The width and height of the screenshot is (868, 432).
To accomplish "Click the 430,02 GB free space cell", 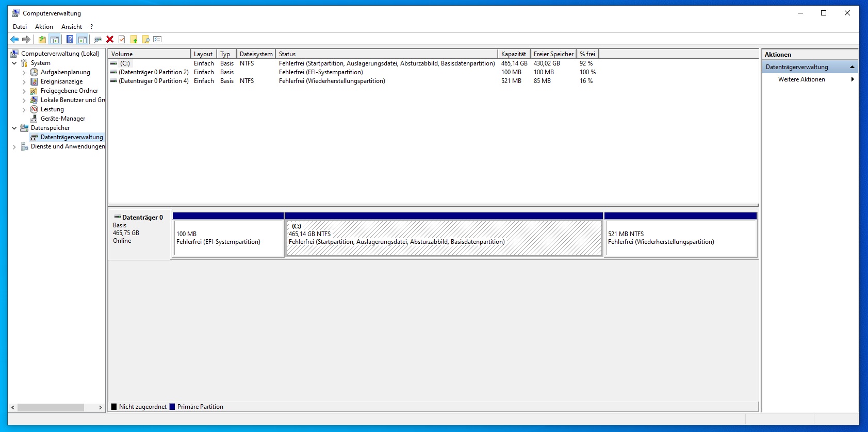I will pos(547,63).
